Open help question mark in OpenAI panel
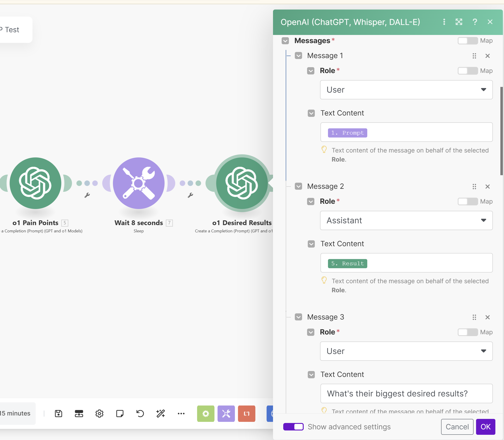The height and width of the screenshot is (440, 504). point(474,22)
